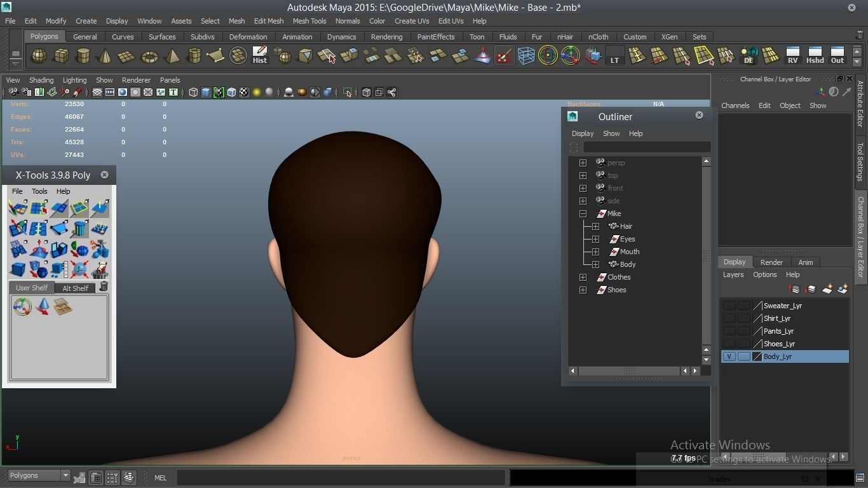Toggle the wireframe cube icon in viewport toolbar
This screenshot has height=488, width=868.
pyautogui.click(x=193, y=92)
